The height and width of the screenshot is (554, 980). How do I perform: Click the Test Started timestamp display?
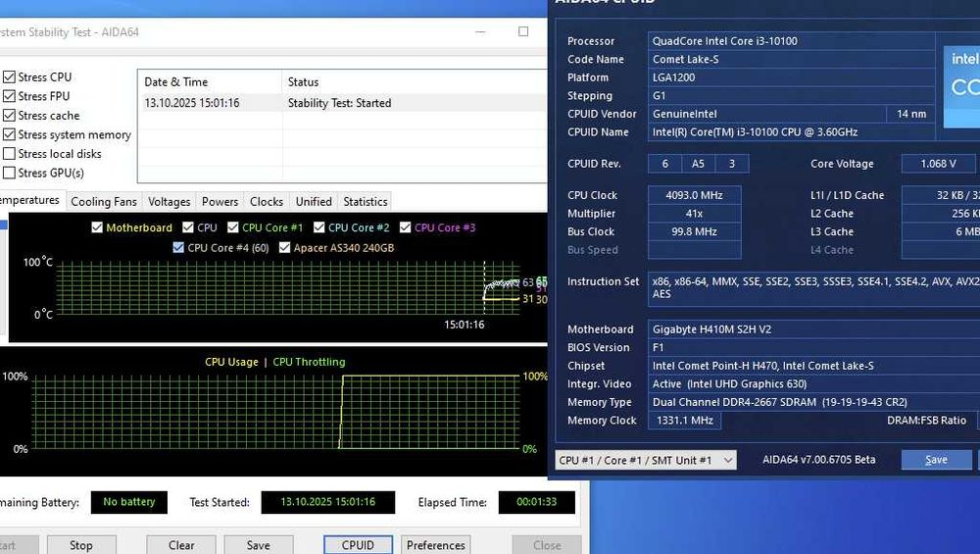point(328,502)
